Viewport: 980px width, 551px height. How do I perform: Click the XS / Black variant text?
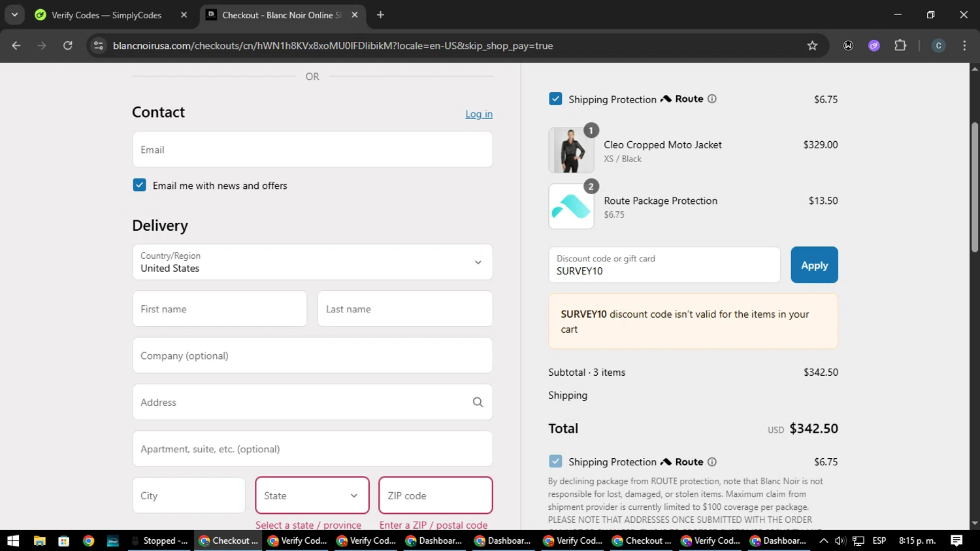623,159
